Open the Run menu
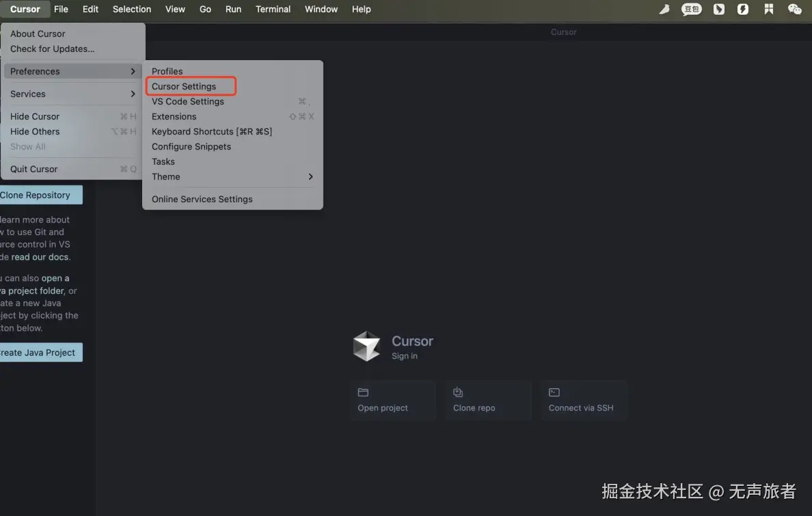Image resolution: width=812 pixels, height=516 pixels. [233, 10]
